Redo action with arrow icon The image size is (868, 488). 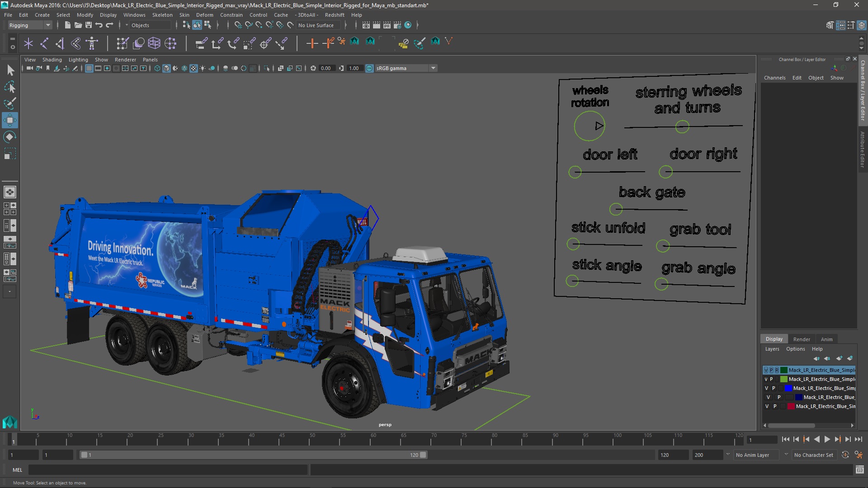tap(109, 25)
